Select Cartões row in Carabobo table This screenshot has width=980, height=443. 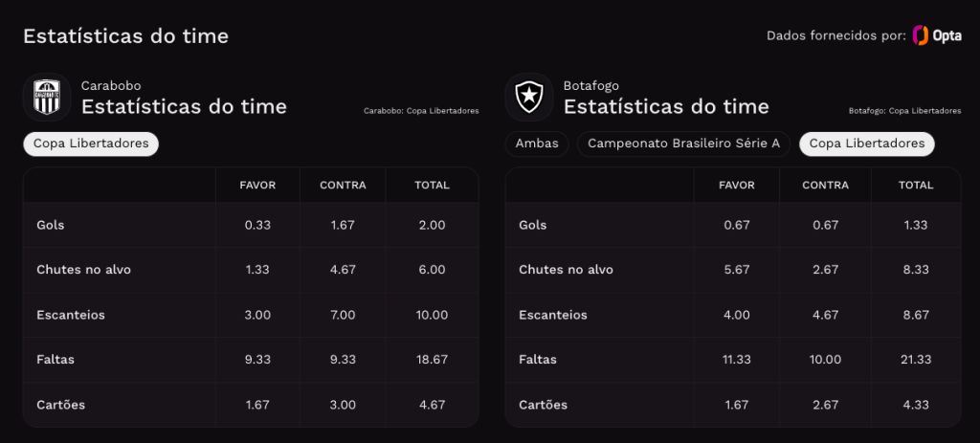251,405
